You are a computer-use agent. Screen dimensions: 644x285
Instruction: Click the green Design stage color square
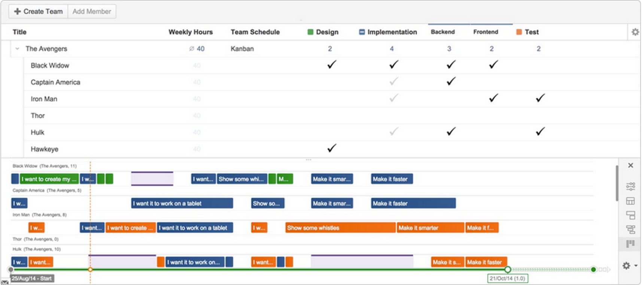click(x=310, y=32)
